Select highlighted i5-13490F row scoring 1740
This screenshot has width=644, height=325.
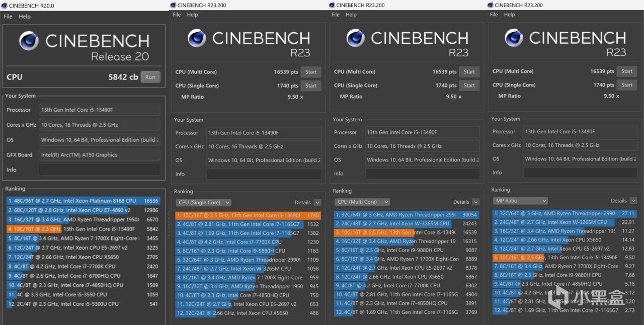248,215
